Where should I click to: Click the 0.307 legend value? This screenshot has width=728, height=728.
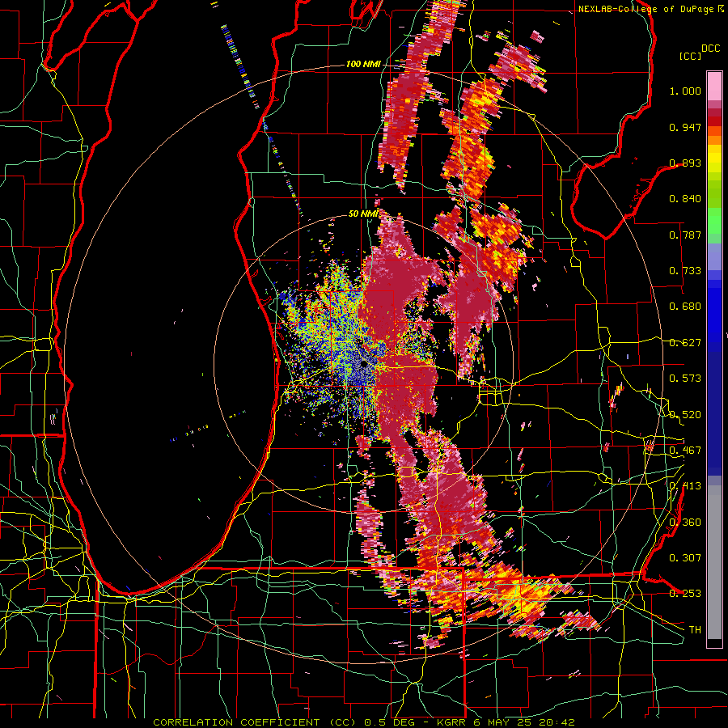(x=685, y=557)
